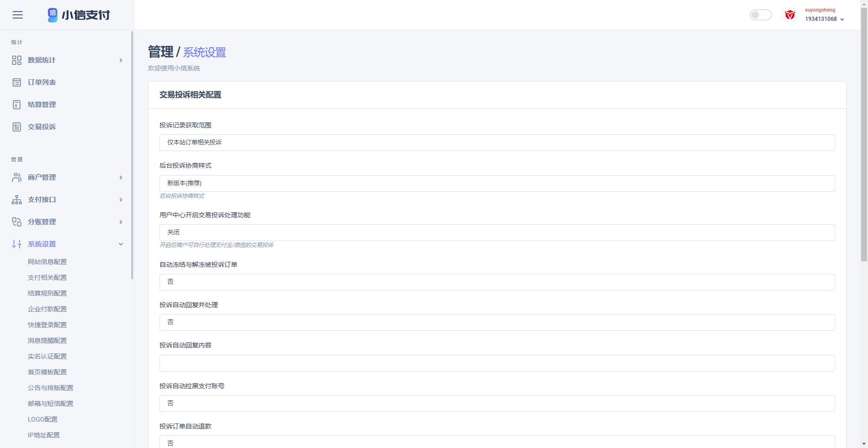This screenshot has height=448, width=868.
Task: Click the 商户管理 people icon
Action: pyautogui.click(x=17, y=177)
